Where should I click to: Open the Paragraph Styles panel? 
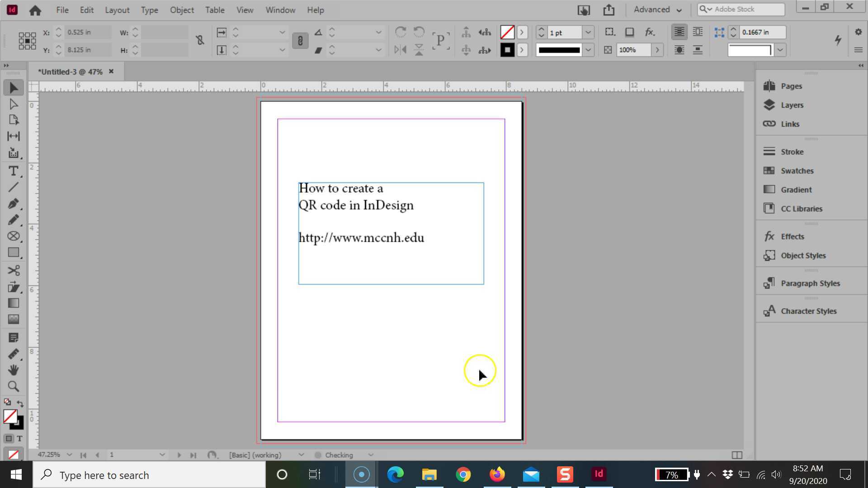(x=811, y=283)
